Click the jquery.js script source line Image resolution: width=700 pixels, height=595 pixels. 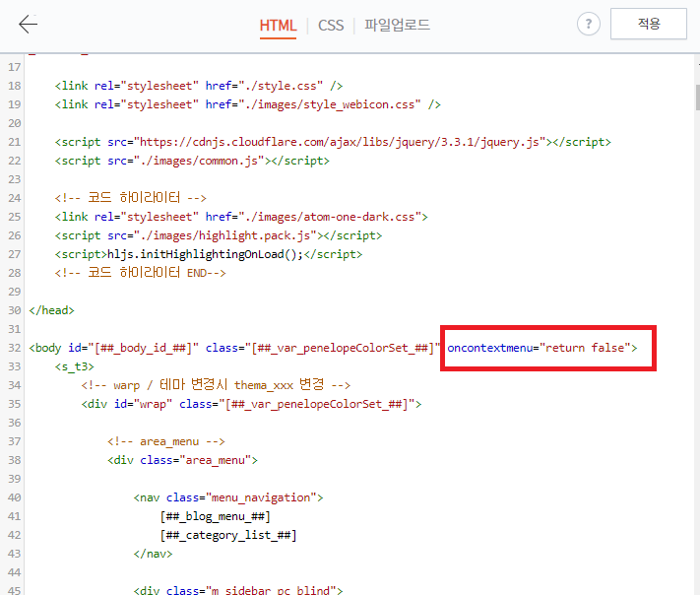click(333, 142)
